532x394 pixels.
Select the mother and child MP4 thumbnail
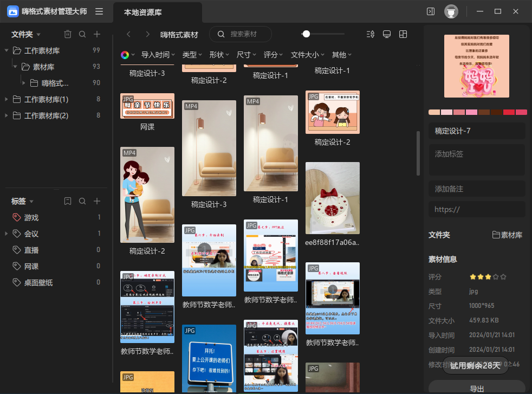click(x=147, y=195)
